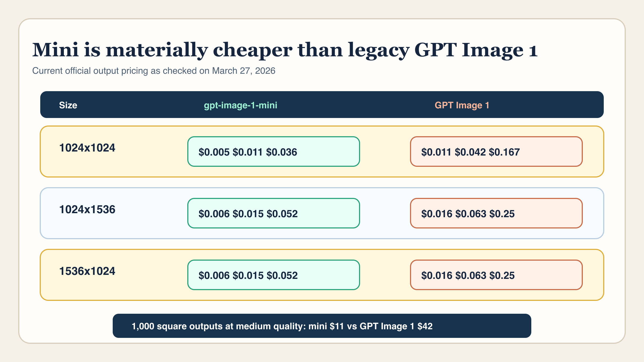Click the $0.063 price in the 1024x1536 row

[471, 214]
